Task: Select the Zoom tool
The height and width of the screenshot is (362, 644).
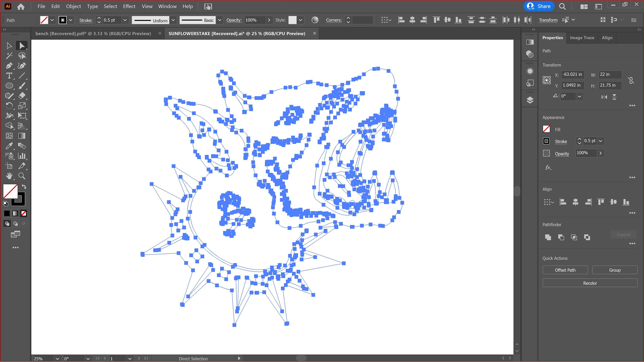Action: click(x=22, y=176)
